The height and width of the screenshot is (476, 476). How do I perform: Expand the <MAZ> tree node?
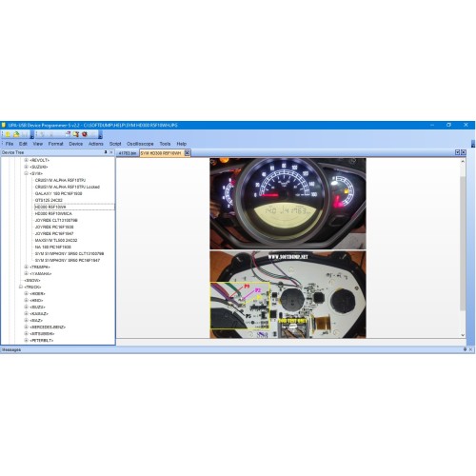(x=27, y=320)
